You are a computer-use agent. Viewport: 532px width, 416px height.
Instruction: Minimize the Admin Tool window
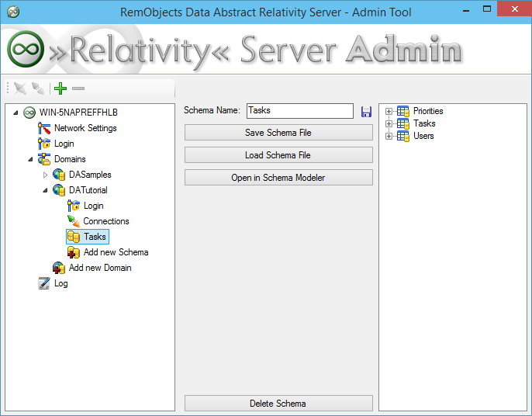pyautogui.click(x=466, y=9)
